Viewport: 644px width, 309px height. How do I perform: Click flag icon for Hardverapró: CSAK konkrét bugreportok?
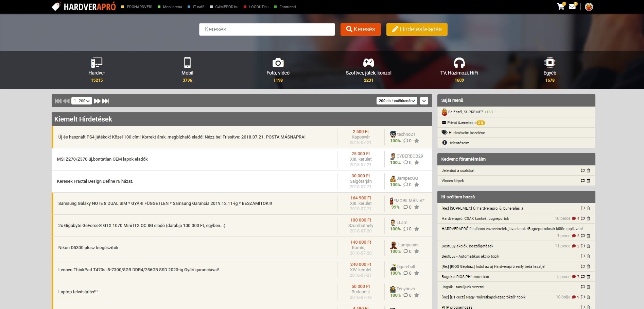click(x=583, y=218)
